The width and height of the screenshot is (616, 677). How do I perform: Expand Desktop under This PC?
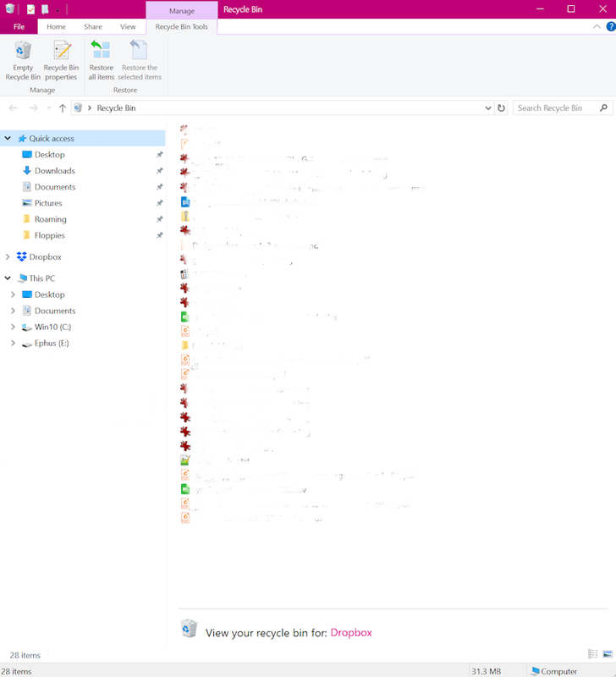point(13,294)
